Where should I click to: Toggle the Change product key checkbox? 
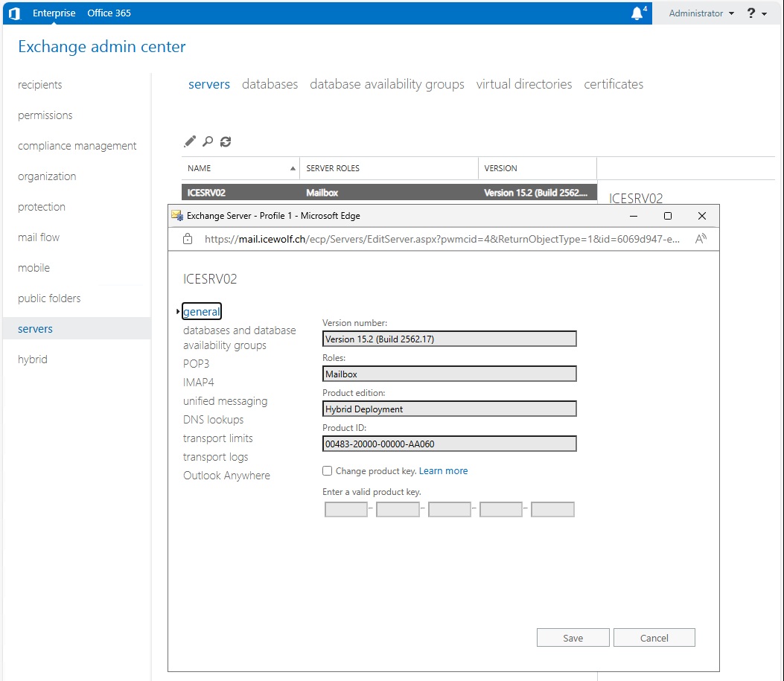coord(327,470)
